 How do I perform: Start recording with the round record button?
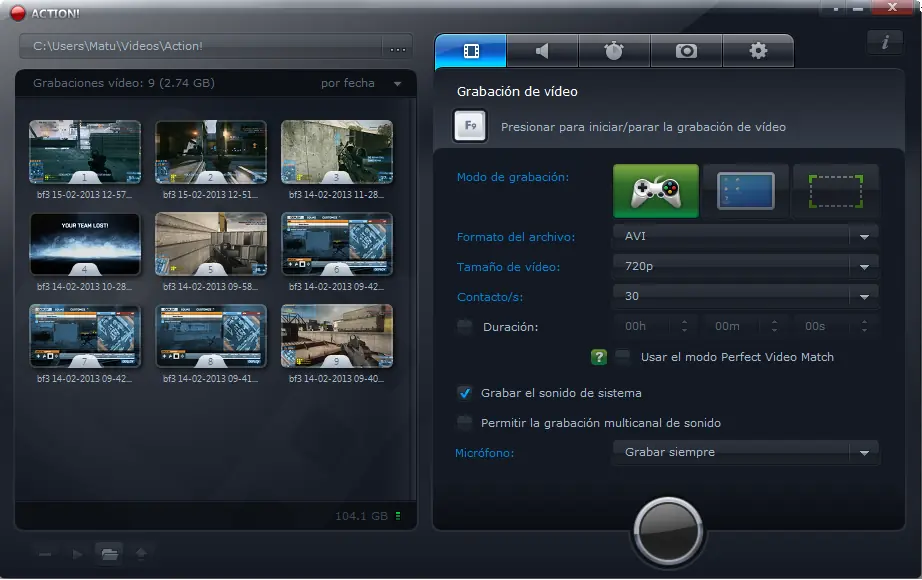[x=667, y=531]
